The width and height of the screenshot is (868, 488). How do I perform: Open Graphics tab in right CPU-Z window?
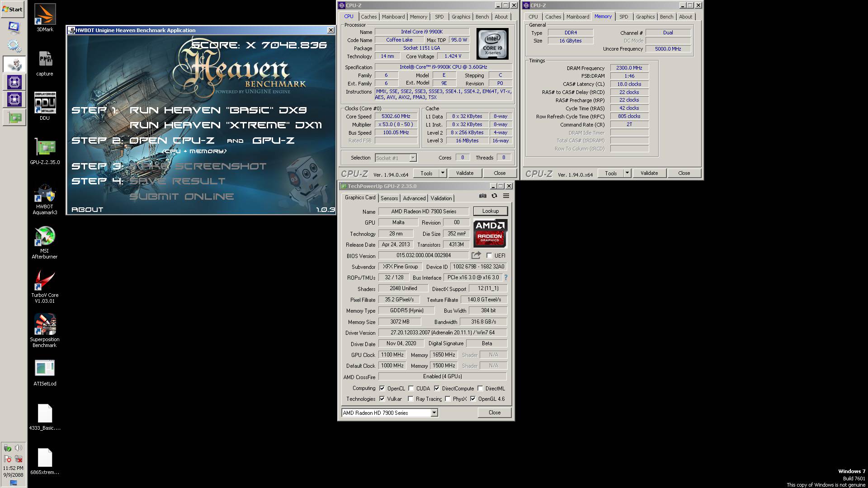click(x=645, y=17)
